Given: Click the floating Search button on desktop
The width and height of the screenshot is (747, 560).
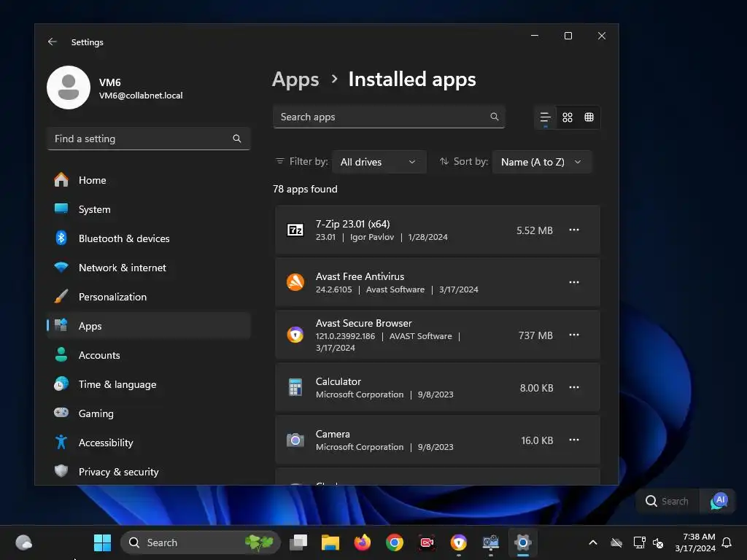Looking at the screenshot, I should tap(667, 501).
